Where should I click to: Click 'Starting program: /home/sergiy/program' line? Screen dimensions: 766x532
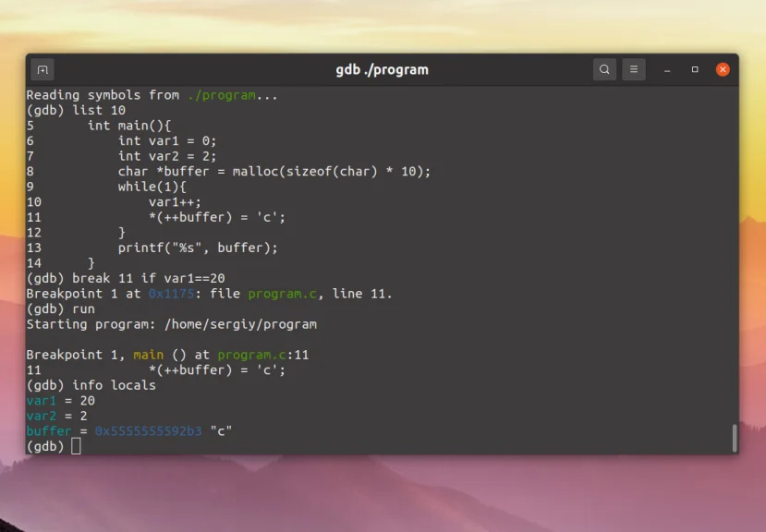[172, 324]
